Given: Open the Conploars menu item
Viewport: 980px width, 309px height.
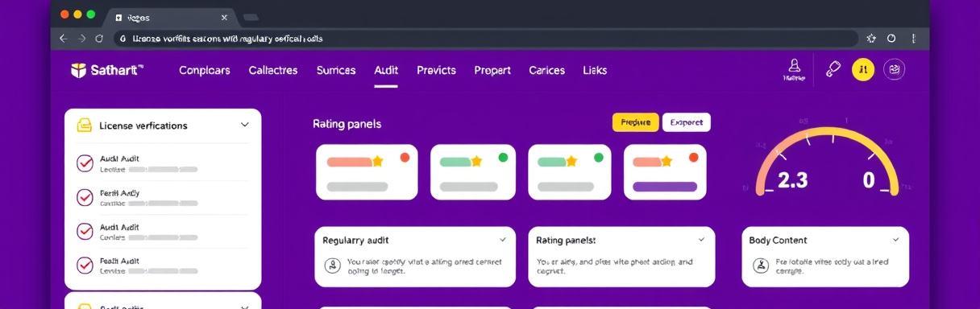Looking at the screenshot, I should (x=205, y=70).
